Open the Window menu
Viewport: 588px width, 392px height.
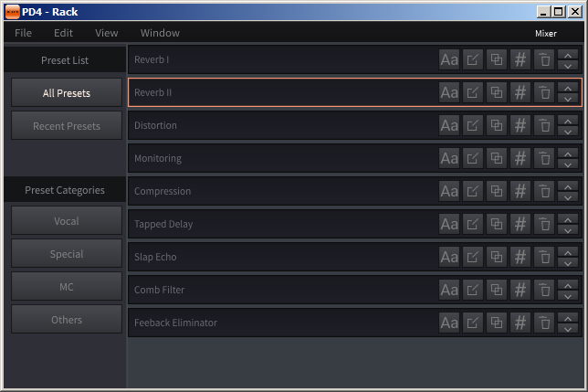(x=160, y=33)
